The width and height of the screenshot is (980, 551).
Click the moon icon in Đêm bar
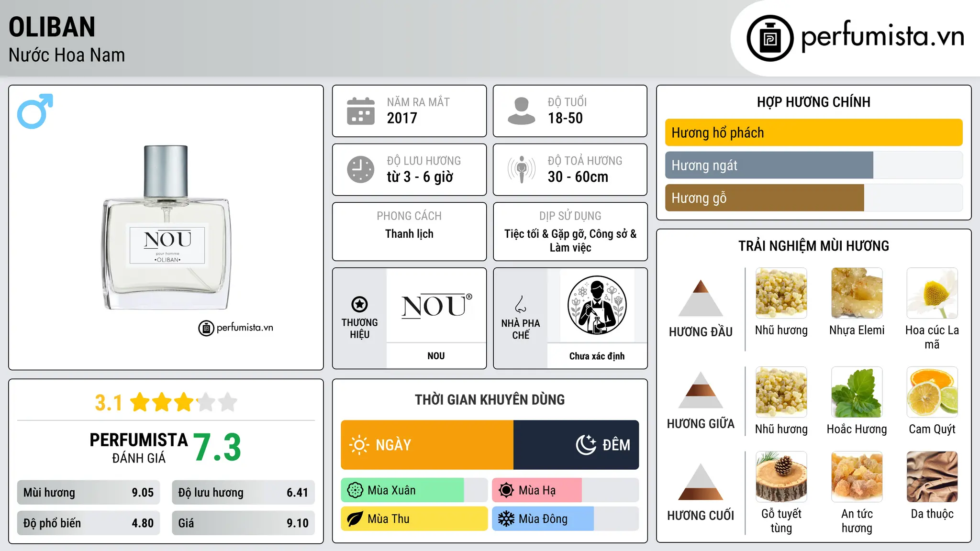(x=586, y=445)
